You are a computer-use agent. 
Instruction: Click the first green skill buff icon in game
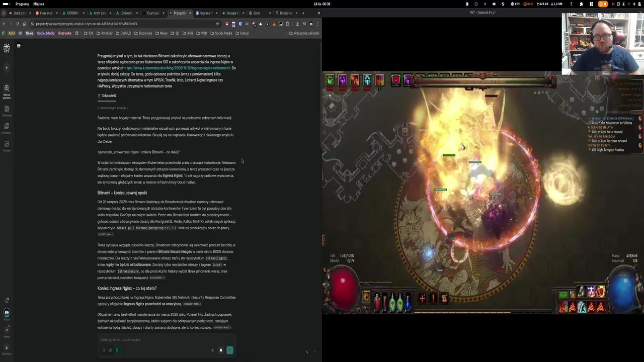(330, 80)
